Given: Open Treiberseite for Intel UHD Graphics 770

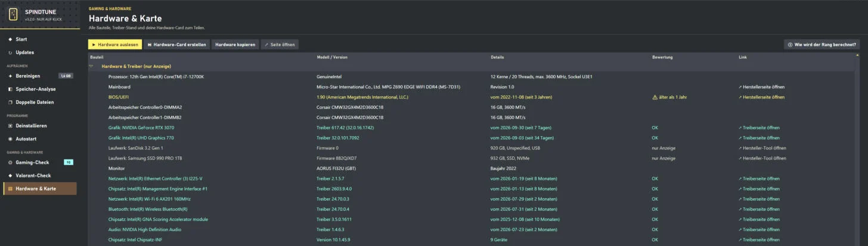Looking at the screenshot, I should (759, 138).
